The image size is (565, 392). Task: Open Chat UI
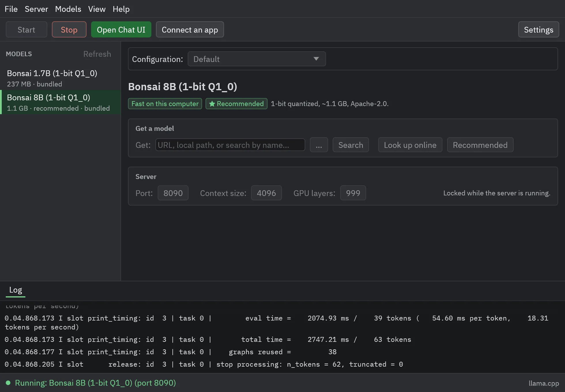tap(121, 29)
